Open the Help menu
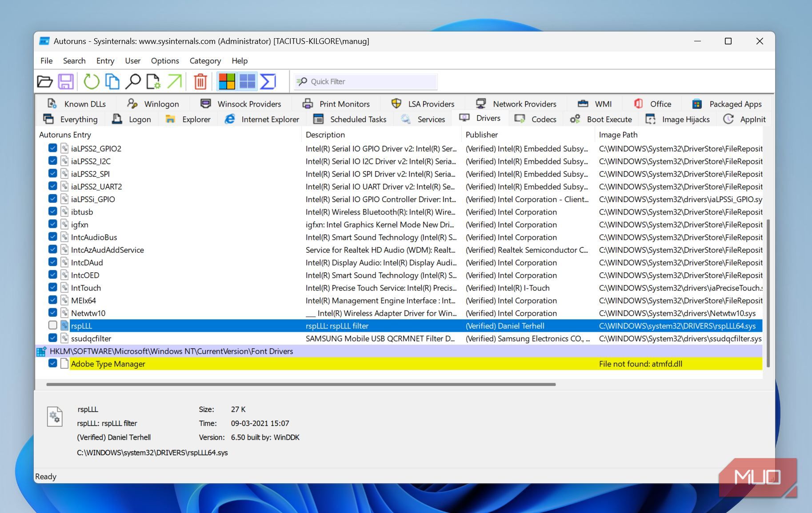Image resolution: width=812 pixels, height=513 pixels. point(240,60)
